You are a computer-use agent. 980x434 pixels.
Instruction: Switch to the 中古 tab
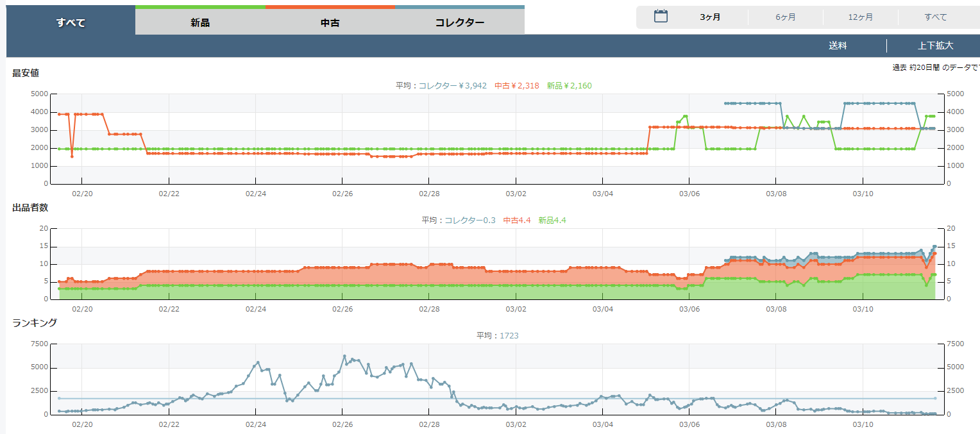click(x=330, y=22)
